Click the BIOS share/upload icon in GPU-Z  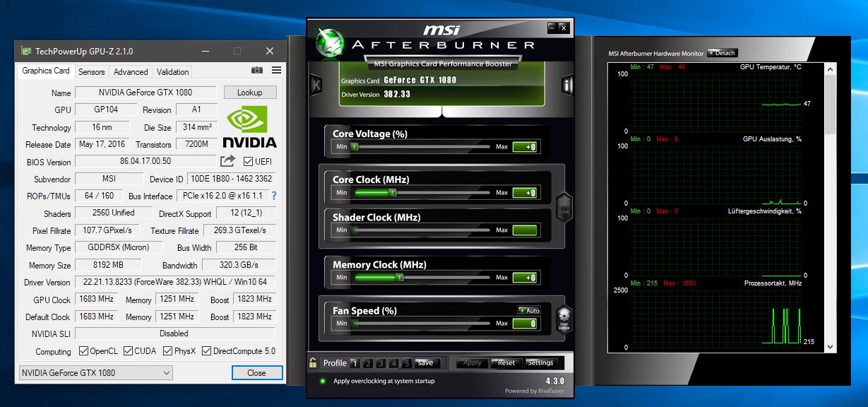coord(227,161)
